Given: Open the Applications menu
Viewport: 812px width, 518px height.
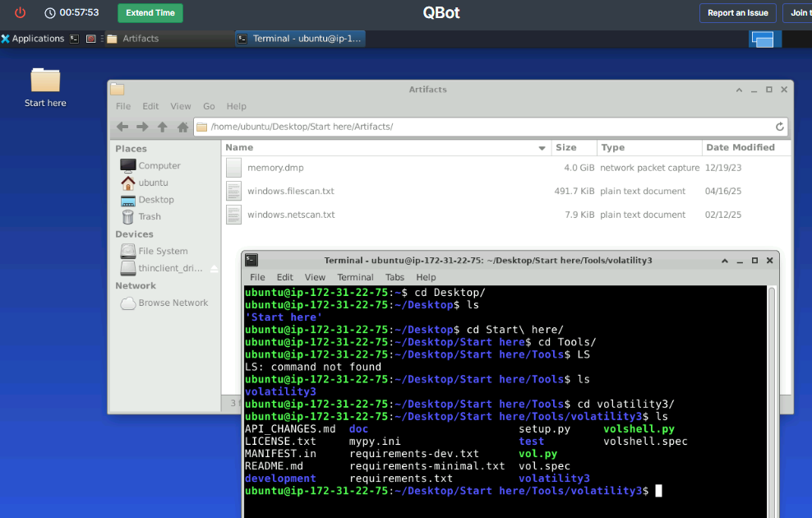Looking at the screenshot, I should click(33, 39).
